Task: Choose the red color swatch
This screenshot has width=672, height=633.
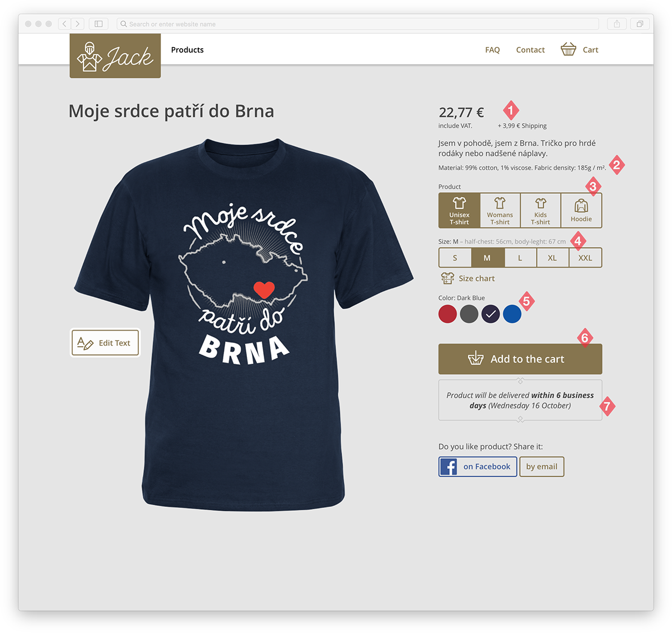Action: coord(447,314)
